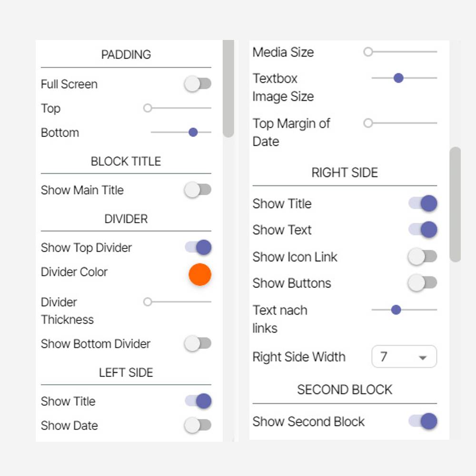Enable the Show Date toggle
This screenshot has width=476, height=476.
click(198, 426)
